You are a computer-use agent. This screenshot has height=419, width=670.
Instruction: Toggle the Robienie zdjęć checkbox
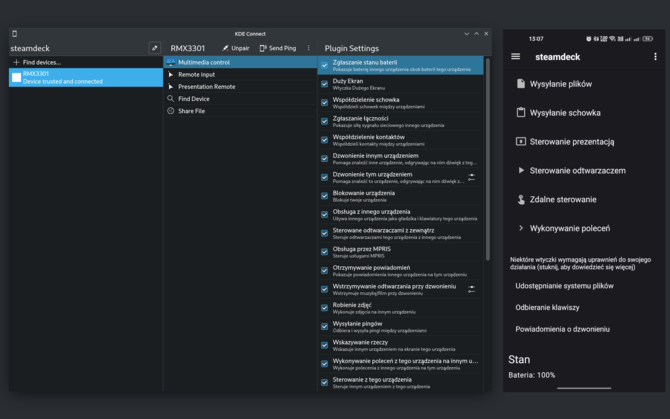[325, 308]
